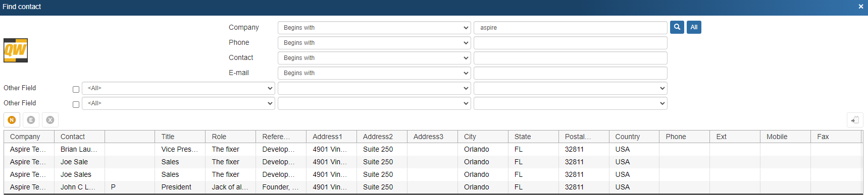Click the select contact icon at right
This screenshot has height=195, width=868.
click(x=855, y=120)
